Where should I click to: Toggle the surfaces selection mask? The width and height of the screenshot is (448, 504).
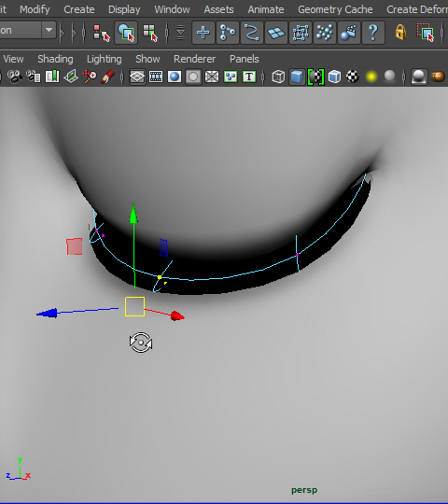[x=276, y=33]
